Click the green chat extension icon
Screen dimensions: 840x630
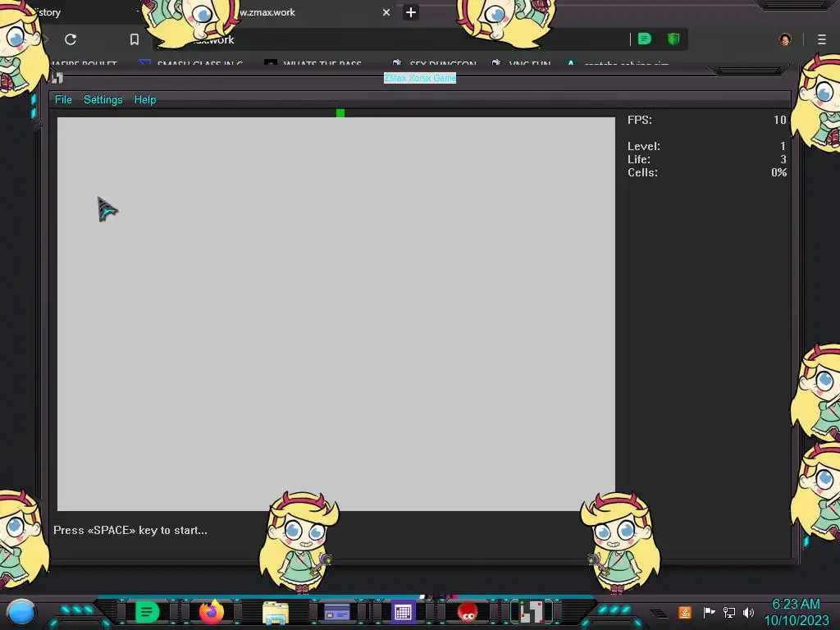point(645,39)
